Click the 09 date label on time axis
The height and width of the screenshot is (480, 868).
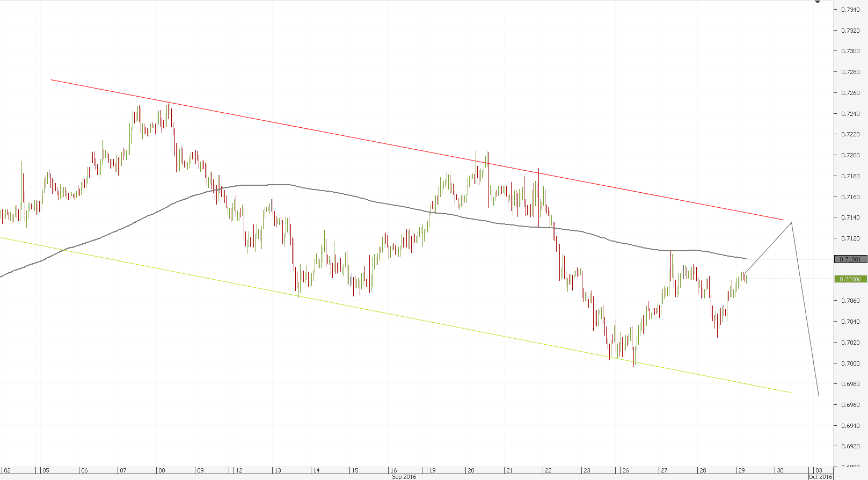[x=200, y=470]
